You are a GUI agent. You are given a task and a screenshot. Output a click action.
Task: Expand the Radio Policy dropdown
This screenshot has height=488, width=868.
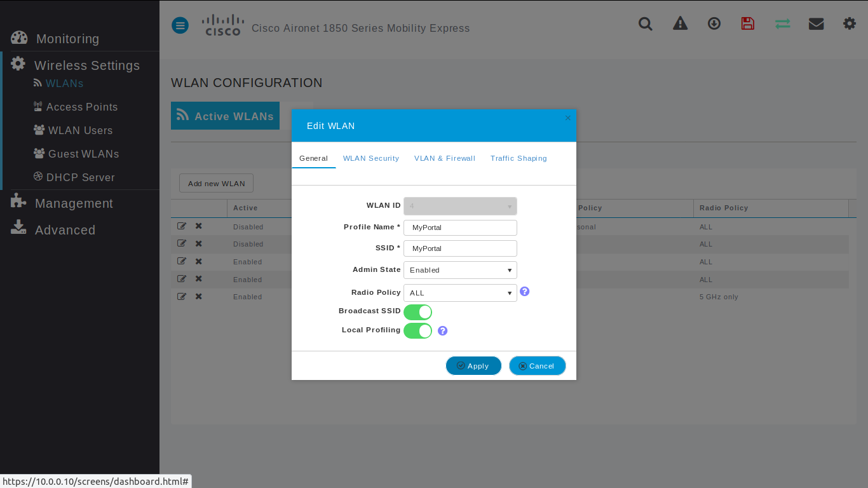point(460,293)
